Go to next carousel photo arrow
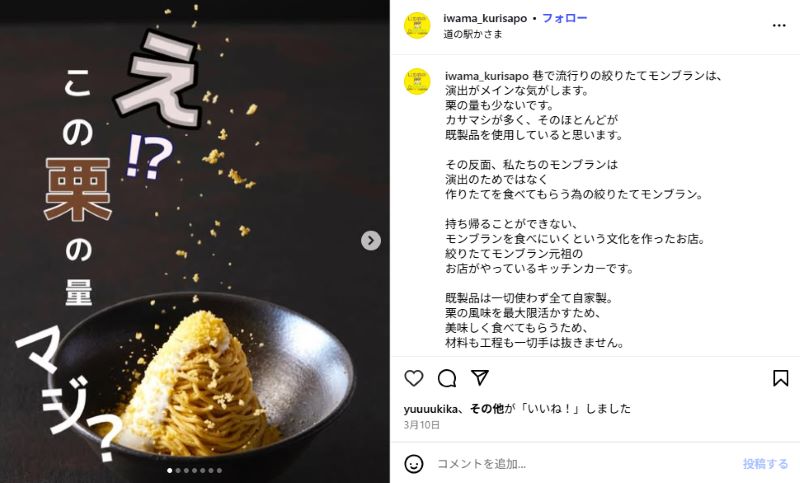 (371, 241)
